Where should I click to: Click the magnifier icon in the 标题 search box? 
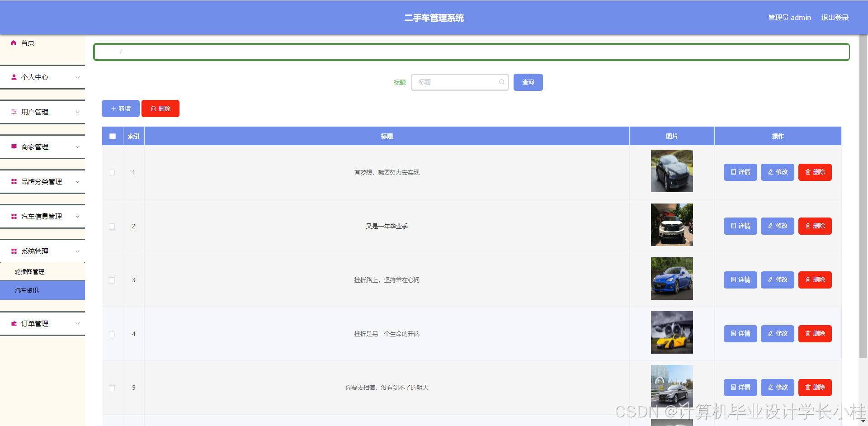click(501, 82)
